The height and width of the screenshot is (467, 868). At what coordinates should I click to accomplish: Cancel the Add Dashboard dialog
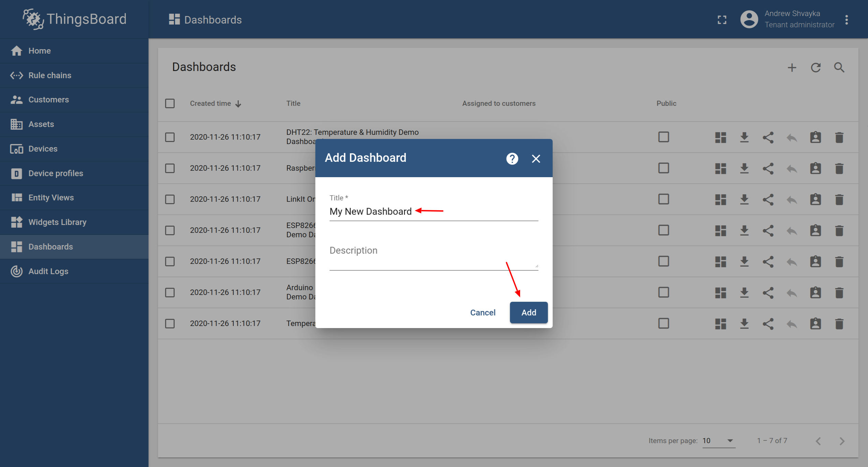(483, 312)
